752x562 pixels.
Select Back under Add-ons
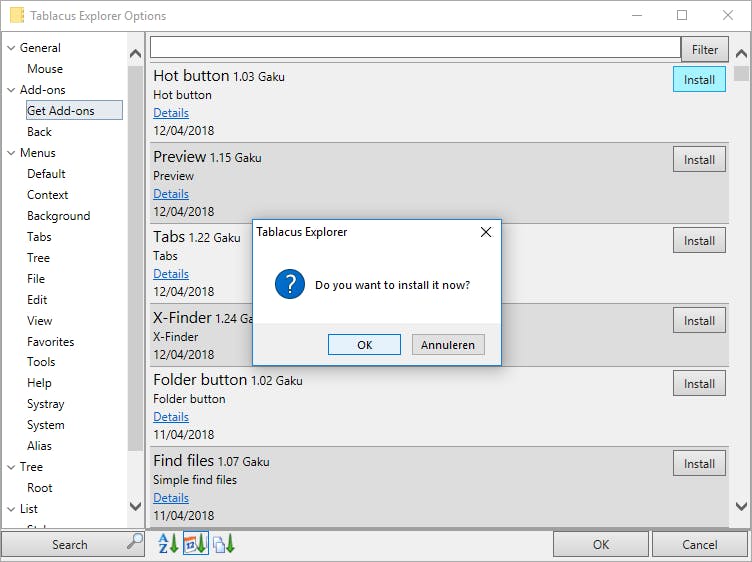pos(39,132)
